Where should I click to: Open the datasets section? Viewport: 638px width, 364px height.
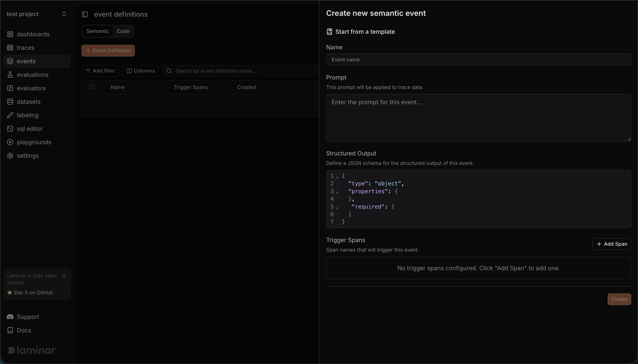(28, 101)
